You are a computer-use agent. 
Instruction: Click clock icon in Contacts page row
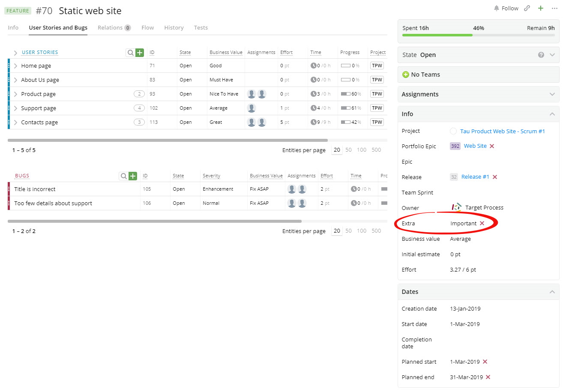(313, 122)
